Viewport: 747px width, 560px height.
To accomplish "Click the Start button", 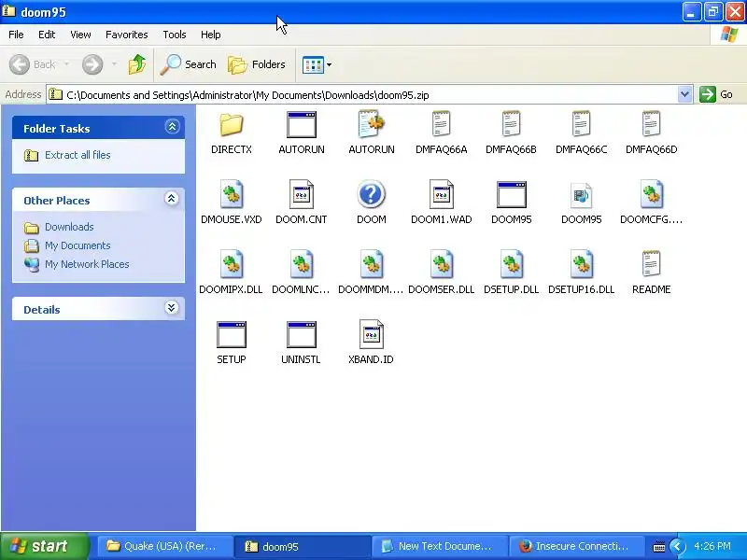I will [x=45, y=546].
